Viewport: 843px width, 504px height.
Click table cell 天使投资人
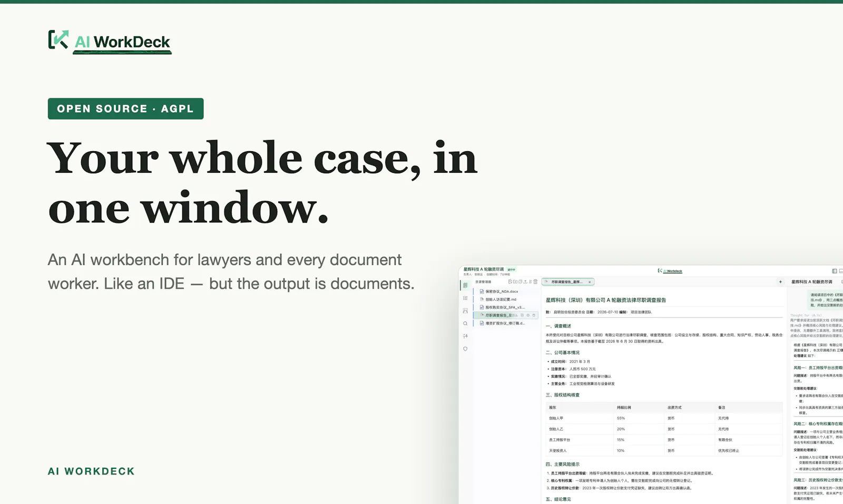(x=558, y=451)
